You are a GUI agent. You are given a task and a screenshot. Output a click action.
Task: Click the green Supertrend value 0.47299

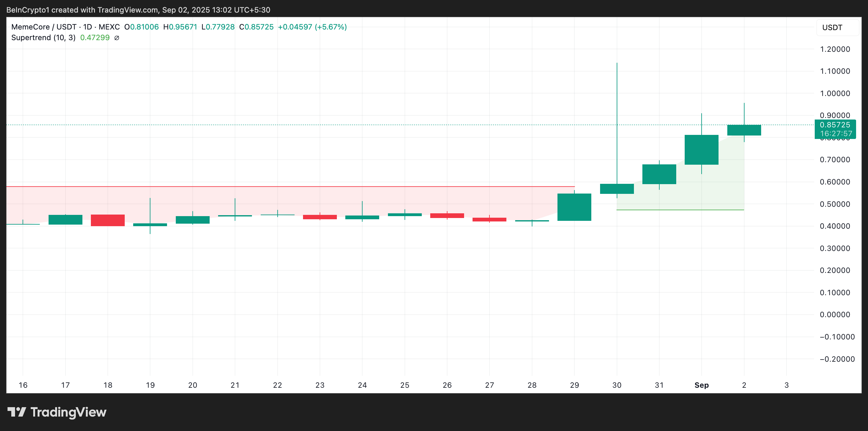click(95, 38)
